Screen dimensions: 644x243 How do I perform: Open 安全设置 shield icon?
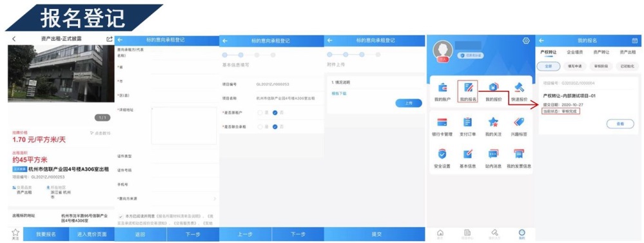click(x=442, y=154)
